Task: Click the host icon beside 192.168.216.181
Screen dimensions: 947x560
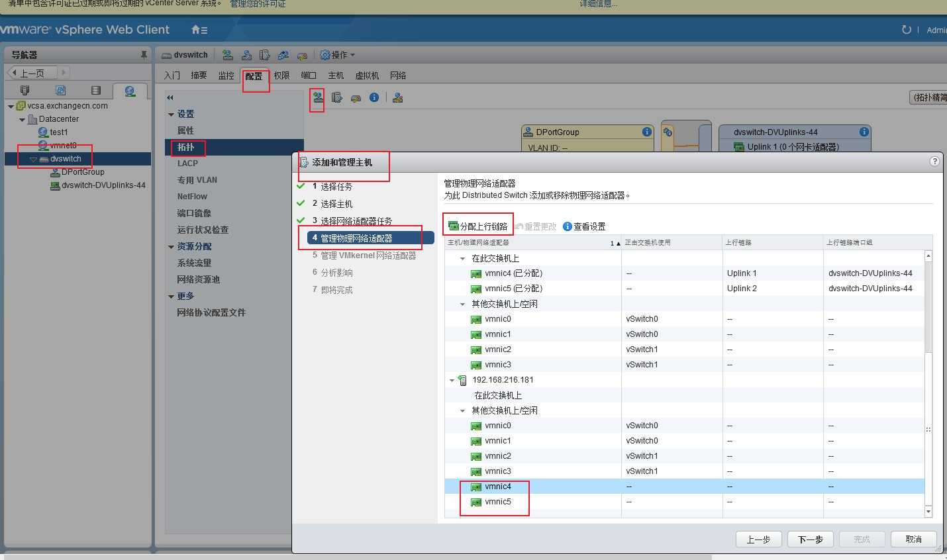Action: [x=462, y=380]
